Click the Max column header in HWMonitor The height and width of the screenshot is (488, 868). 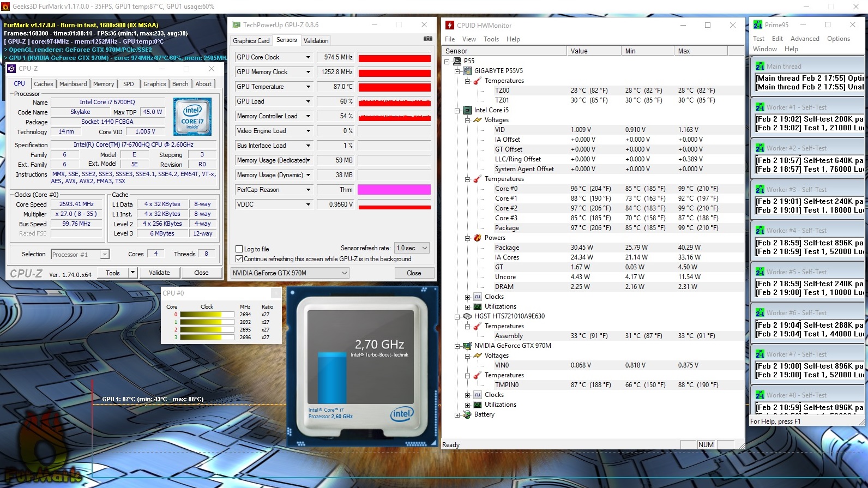point(700,51)
